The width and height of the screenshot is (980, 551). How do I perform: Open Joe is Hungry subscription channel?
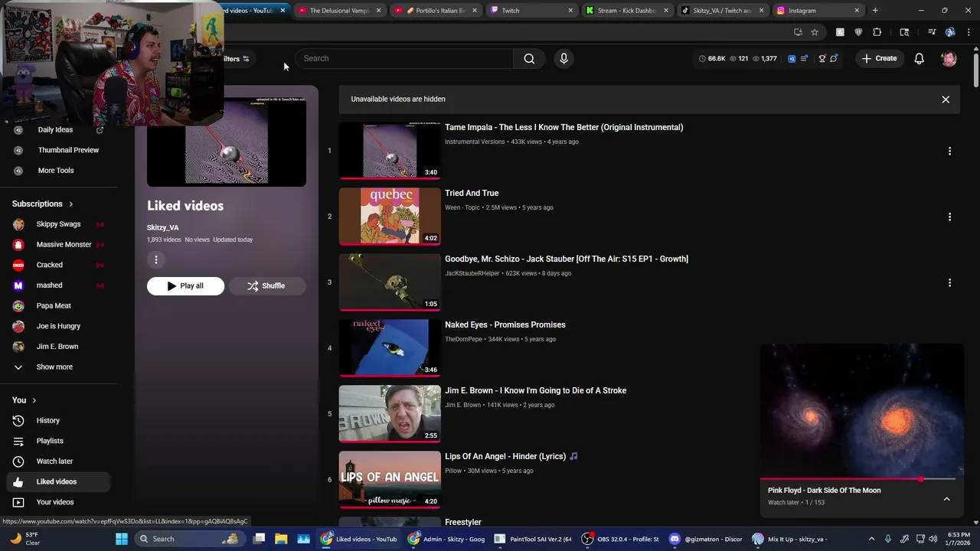click(x=58, y=326)
